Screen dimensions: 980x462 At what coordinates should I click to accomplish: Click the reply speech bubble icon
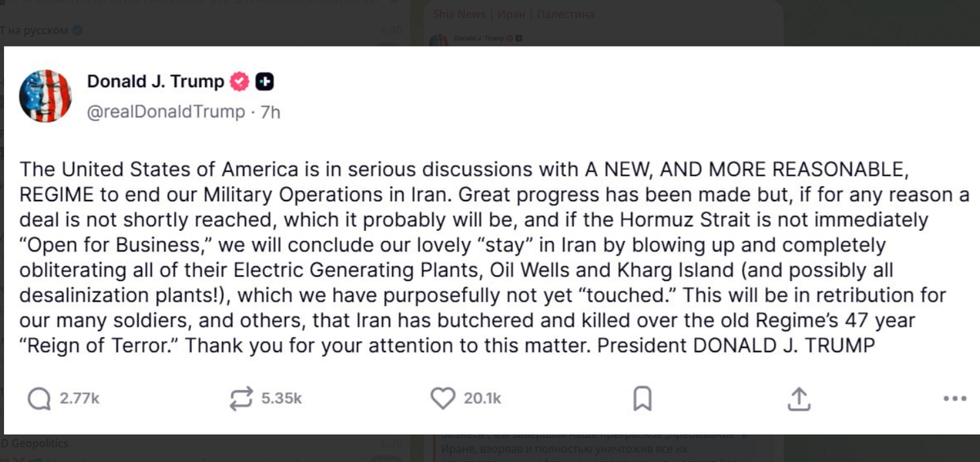coord(39,398)
